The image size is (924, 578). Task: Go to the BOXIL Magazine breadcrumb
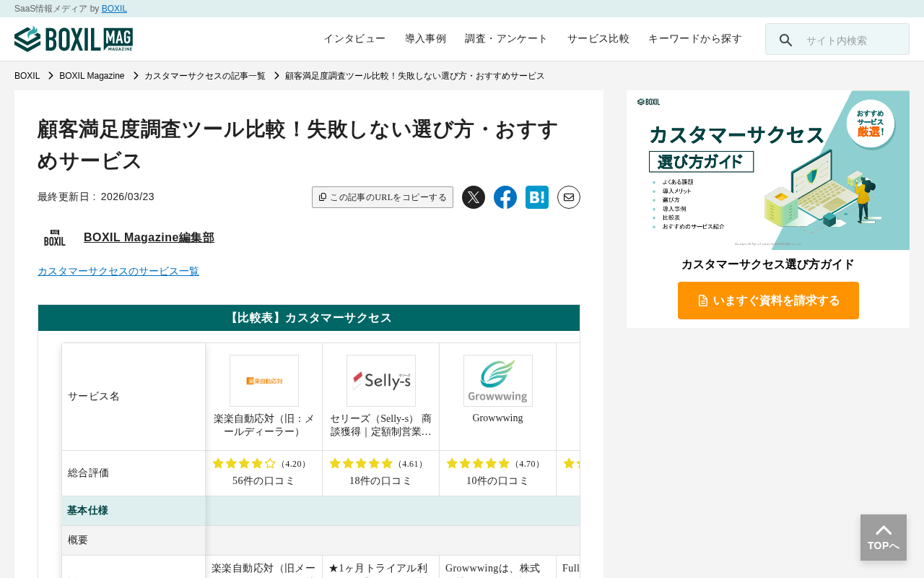coord(92,76)
